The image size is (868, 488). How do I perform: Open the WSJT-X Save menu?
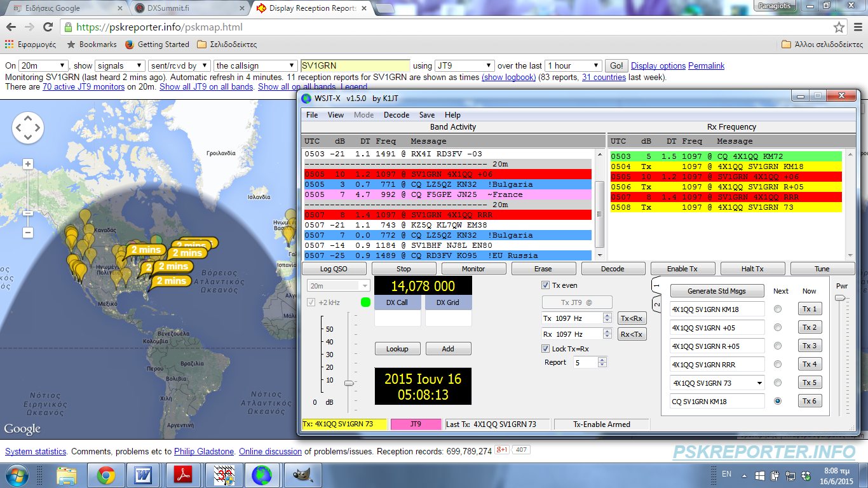coord(427,115)
